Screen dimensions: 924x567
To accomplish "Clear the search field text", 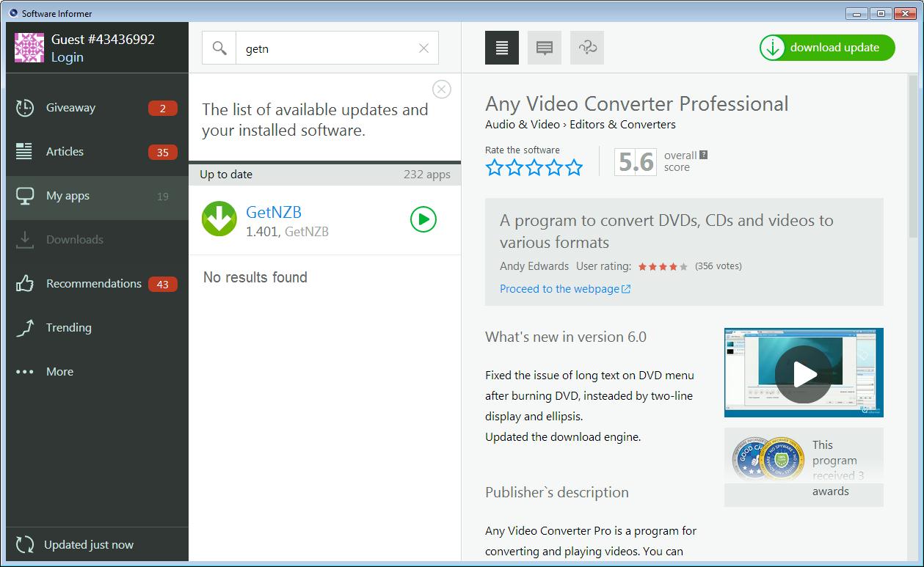I will (423, 48).
